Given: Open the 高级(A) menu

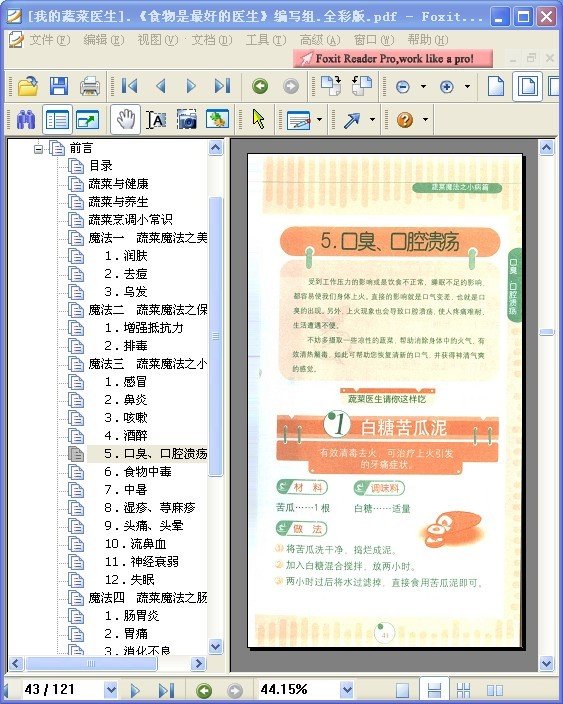Looking at the screenshot, I should click(x=320, y=40).
